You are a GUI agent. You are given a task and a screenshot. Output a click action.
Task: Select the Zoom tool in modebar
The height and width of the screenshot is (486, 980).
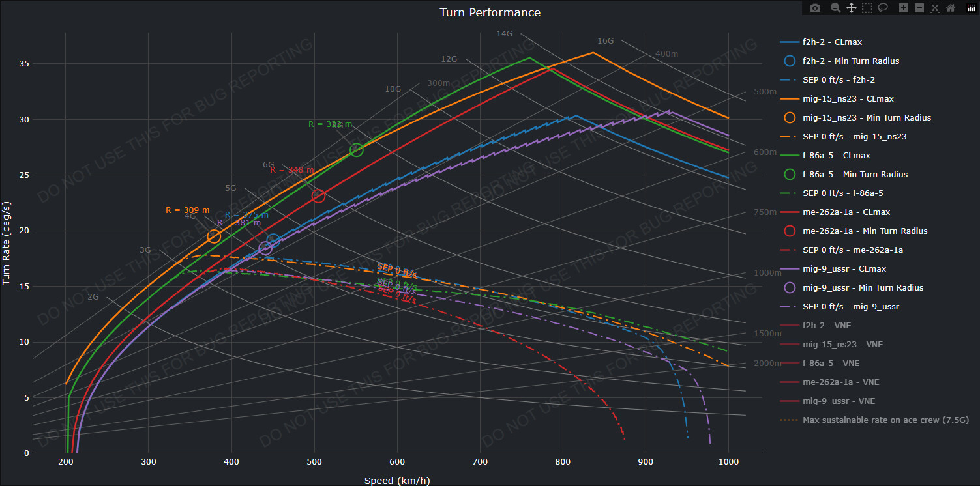(x=835, y=8)
